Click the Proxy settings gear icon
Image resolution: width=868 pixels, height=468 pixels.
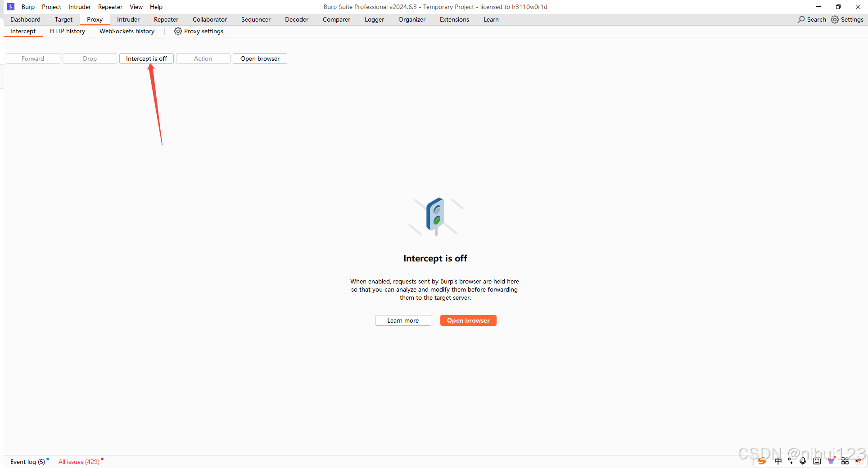coord(178,31)
